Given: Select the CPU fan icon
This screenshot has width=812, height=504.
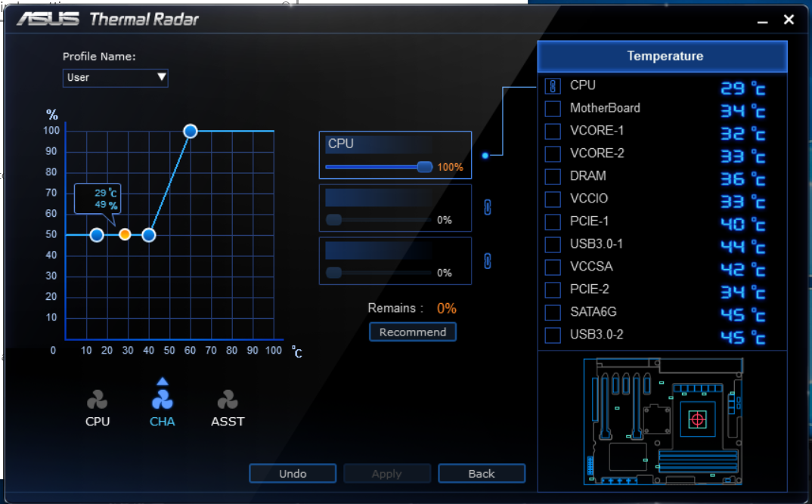Looking at the screenshot, I should (98, 400).
